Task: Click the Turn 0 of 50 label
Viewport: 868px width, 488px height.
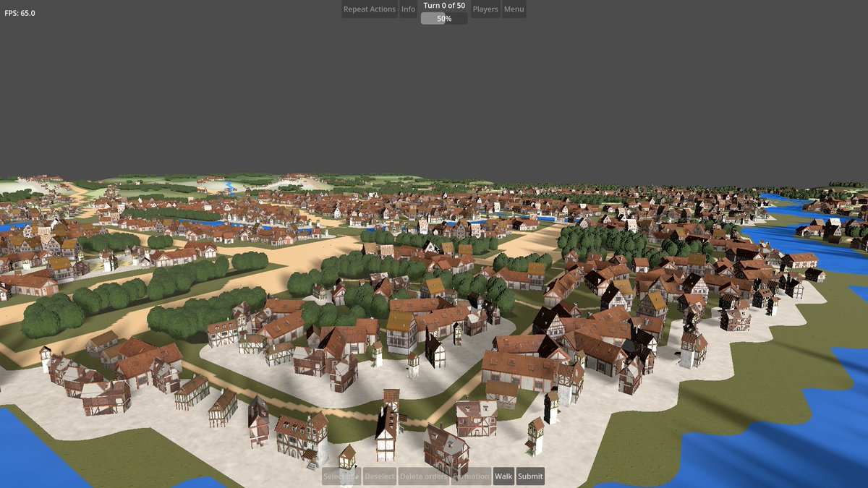Action: [x=443, y=5]
